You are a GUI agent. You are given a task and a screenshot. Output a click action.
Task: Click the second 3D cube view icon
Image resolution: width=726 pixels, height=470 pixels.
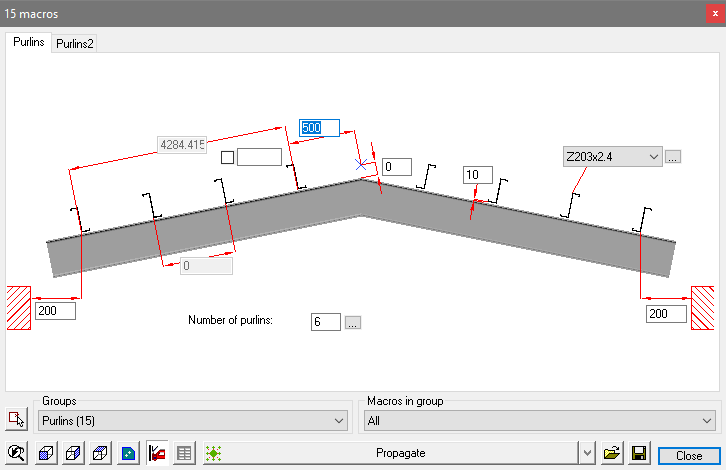pyautogui.click(x=73, y=454)
